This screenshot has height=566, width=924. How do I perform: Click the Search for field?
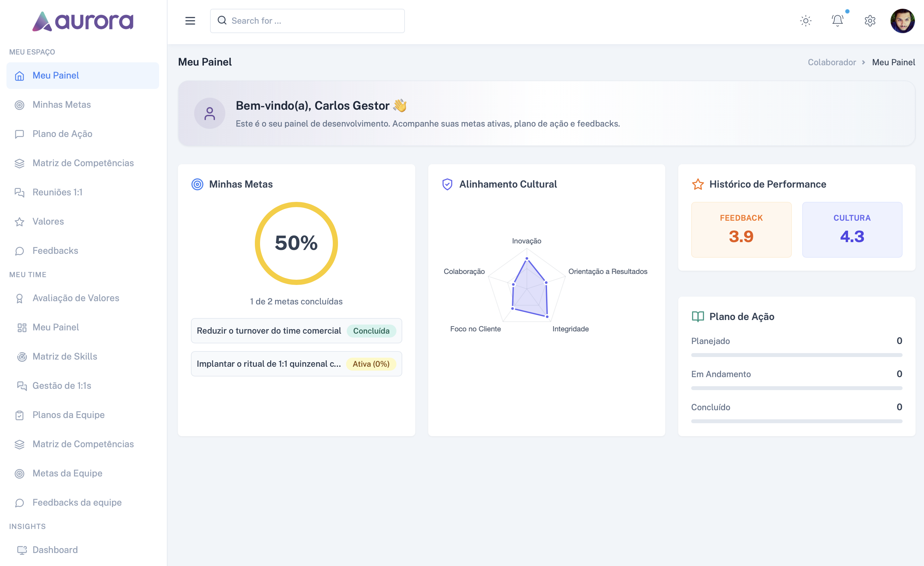307,21
